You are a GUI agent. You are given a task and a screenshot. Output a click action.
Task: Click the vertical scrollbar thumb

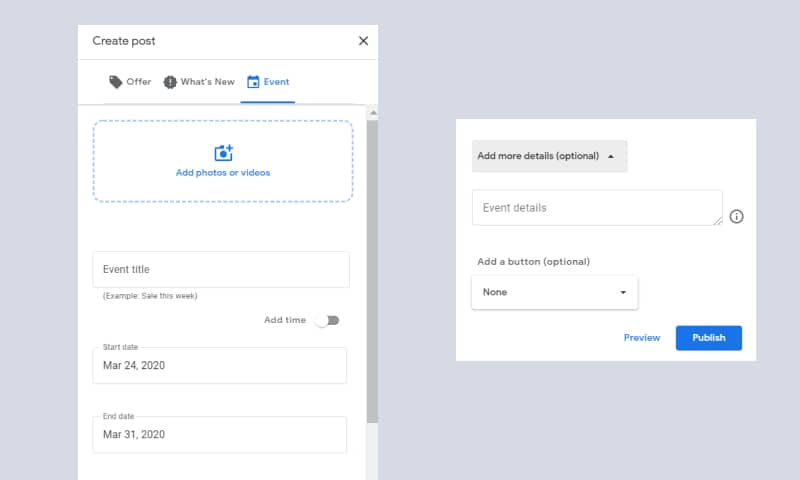(x=372, y=271)
